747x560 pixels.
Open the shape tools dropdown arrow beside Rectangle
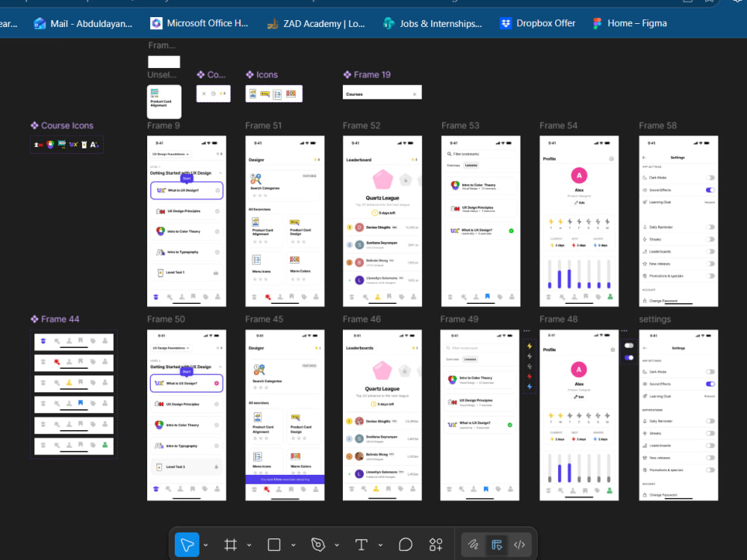click(x=293, y=545)
